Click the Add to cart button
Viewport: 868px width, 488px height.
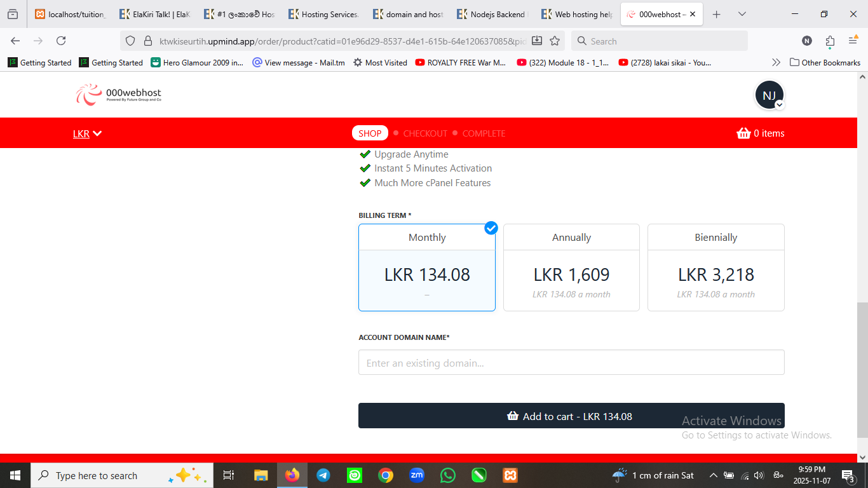click(x=571, y=416)
